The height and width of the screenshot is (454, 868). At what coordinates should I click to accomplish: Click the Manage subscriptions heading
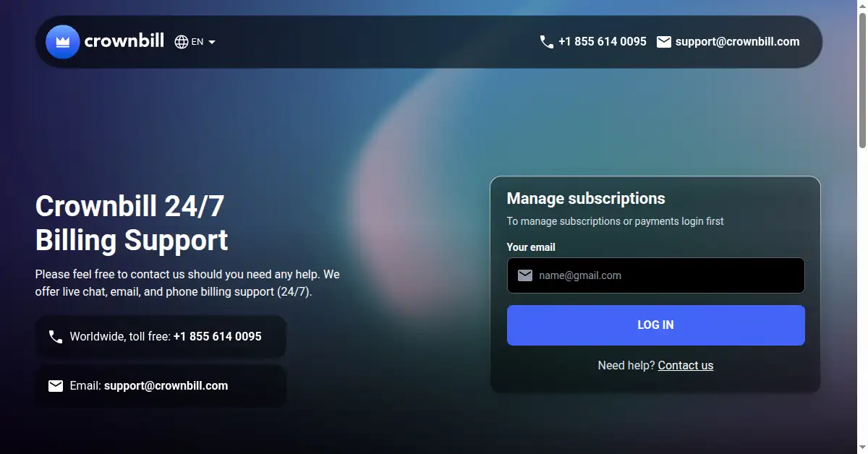[586, 199]
